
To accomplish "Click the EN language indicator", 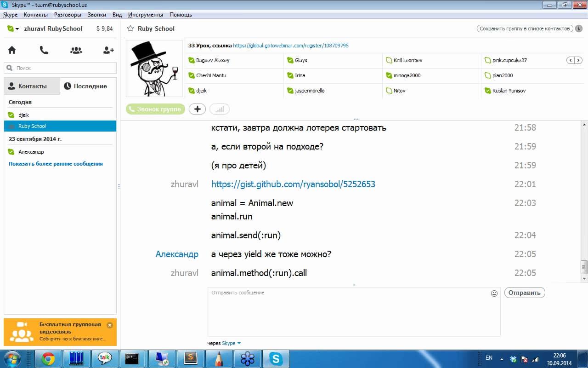I will pos(489,358).
